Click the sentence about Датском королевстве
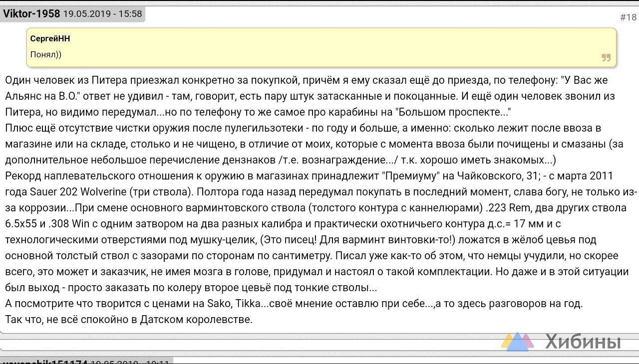 pyautogui.click(x=129, y=320)
